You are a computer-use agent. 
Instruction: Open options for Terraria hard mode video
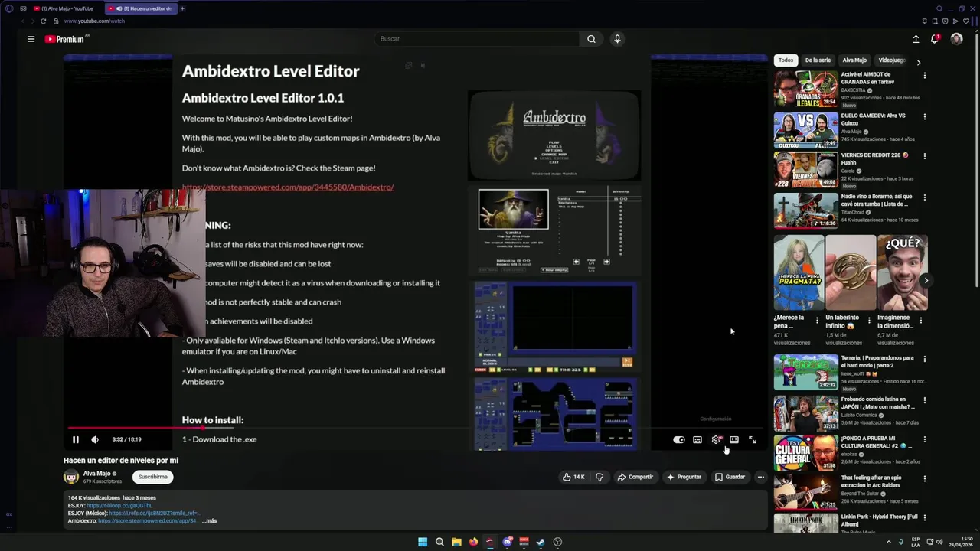(x=924, y=359)
